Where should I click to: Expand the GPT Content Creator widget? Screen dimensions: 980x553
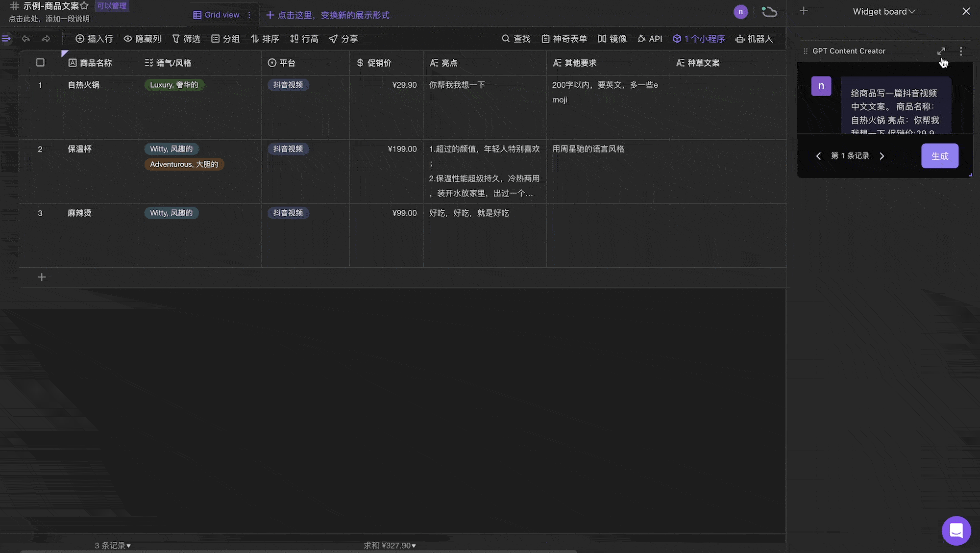click(x=941, y=51)
